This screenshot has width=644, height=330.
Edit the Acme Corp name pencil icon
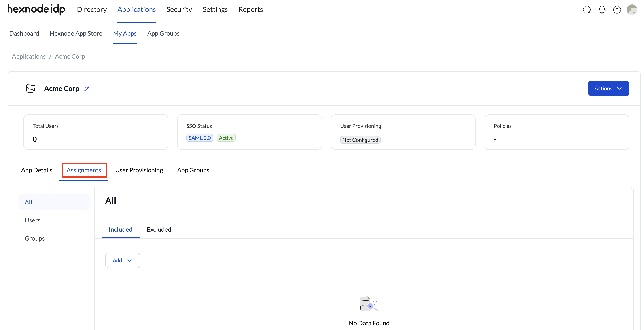(x=86, y=88)
